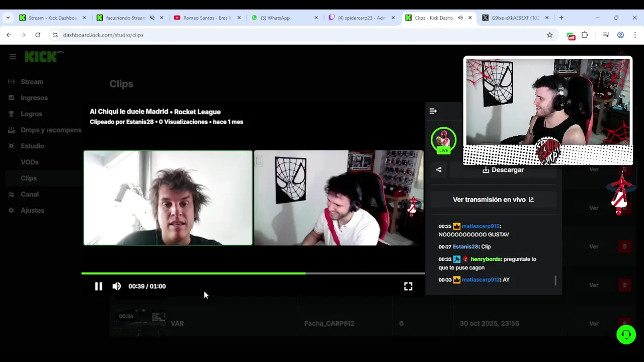Open Ver transmisión en vivo link
644x362 pixels.
[493, 200]
